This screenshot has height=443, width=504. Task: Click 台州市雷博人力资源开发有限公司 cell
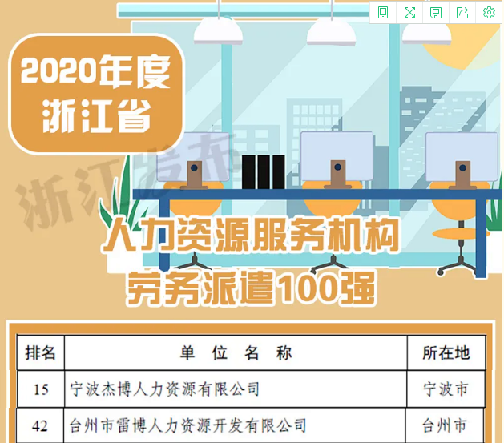[235, 425]
